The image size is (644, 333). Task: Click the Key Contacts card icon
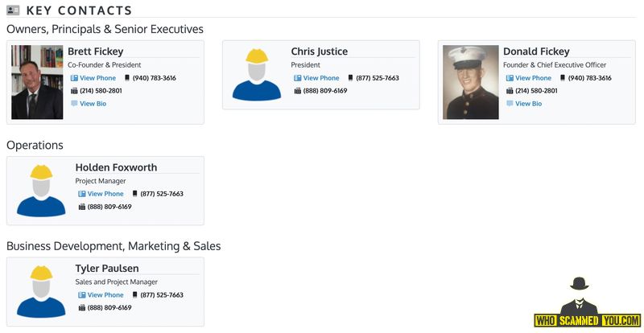(13, 10)
